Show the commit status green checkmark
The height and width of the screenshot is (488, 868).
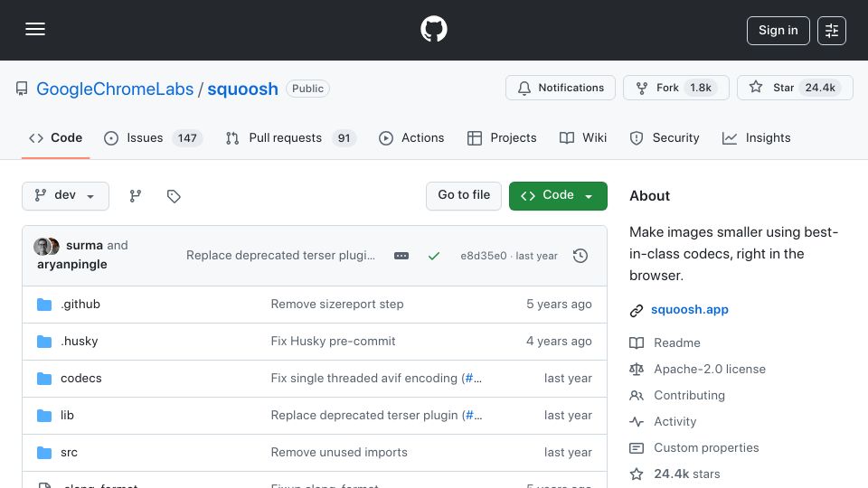click(433, 256)
